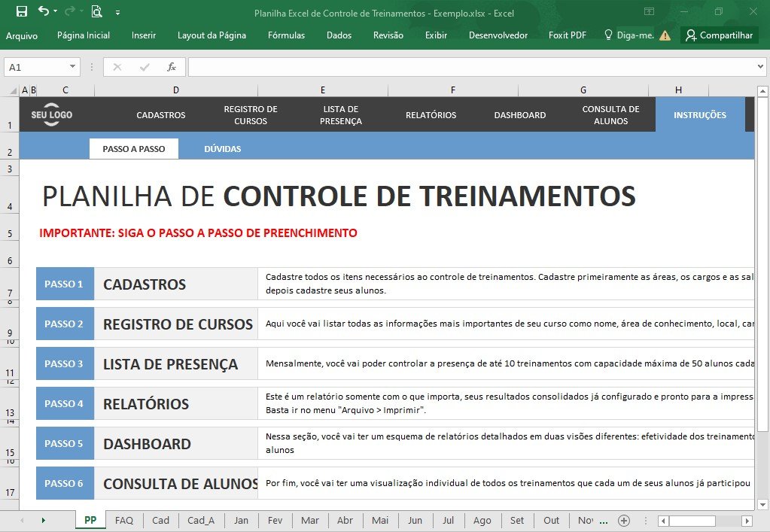This screenshot has width=770, height=532.
Task: Select PASSO A PASSO sub-tab
Action: [133, 149]
